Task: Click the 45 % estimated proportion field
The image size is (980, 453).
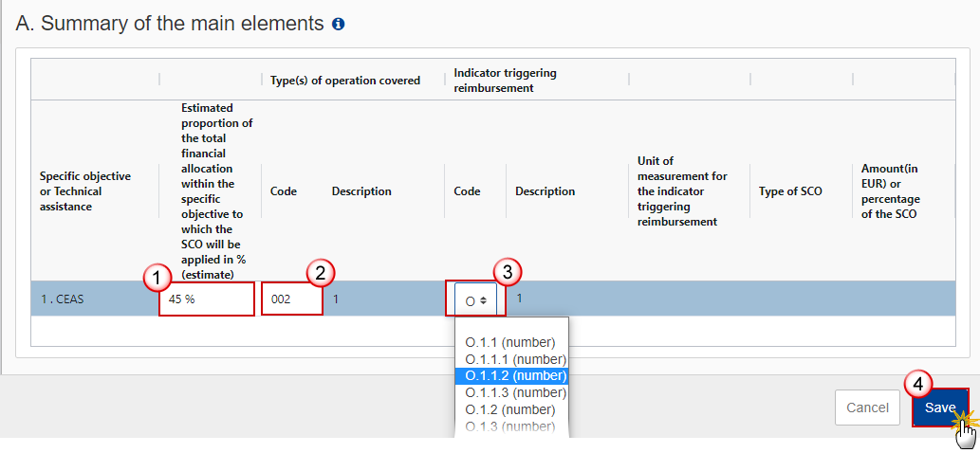Action: coord(206,299)
